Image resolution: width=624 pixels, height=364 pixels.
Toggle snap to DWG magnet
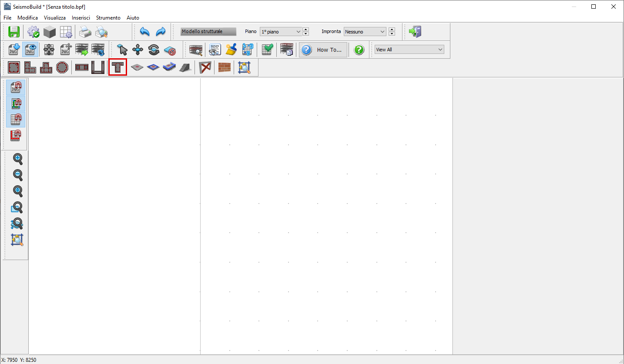tap(16, 87)
